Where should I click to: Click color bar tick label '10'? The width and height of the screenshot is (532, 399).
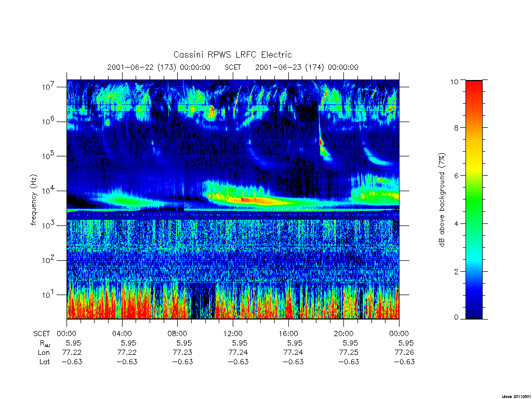pos(454,82)
